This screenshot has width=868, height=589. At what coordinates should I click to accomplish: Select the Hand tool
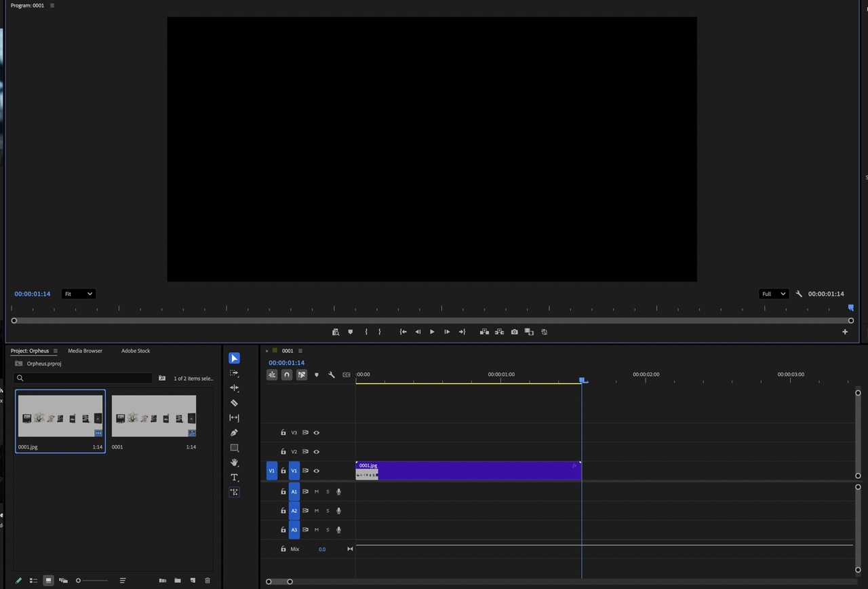coord(234,463)
